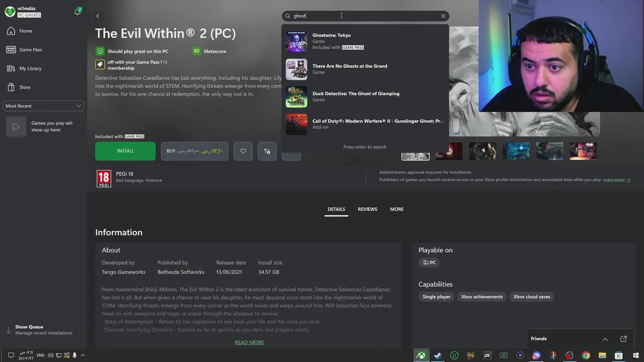Pop out the Friends panel
The height and width of the screenshot is (362, 644).
tap(623, 339)
